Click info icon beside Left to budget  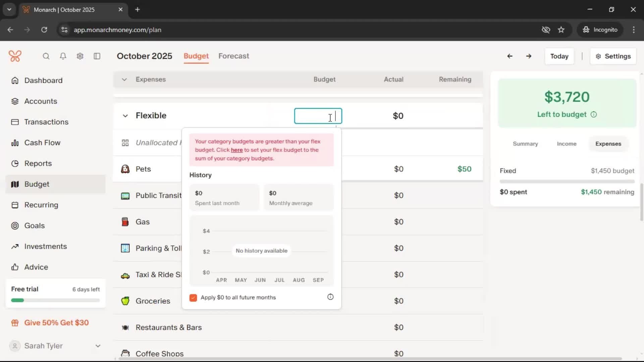(x=594, y=115)
